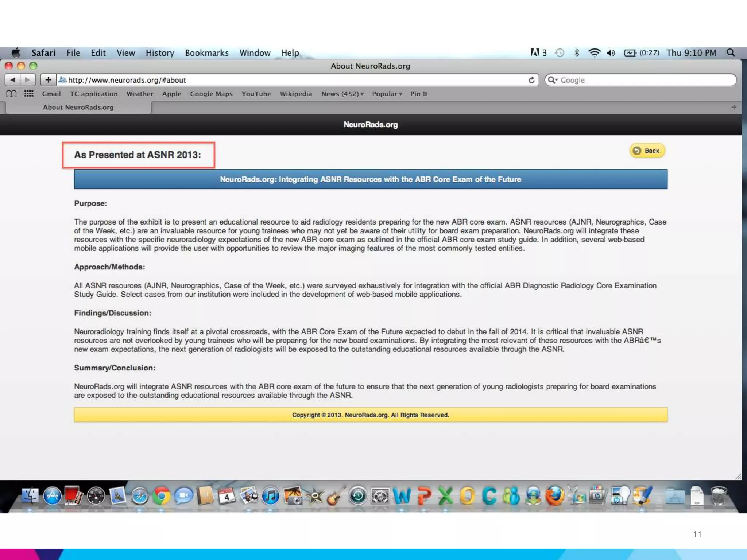Click the add bookmark plus button
The height and width of the screenshot is (560, 747).
pyautogui.click(x=48, y=80)
